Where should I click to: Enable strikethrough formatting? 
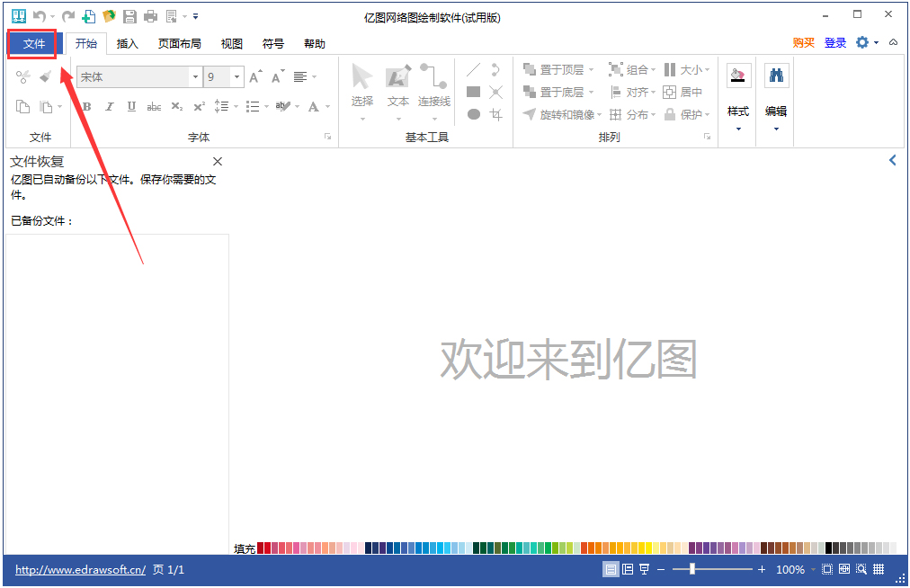coord(154,106)
